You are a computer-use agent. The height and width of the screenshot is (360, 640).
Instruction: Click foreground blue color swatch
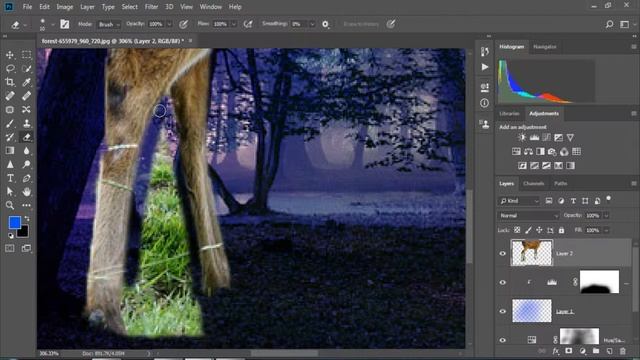(14, 222)
